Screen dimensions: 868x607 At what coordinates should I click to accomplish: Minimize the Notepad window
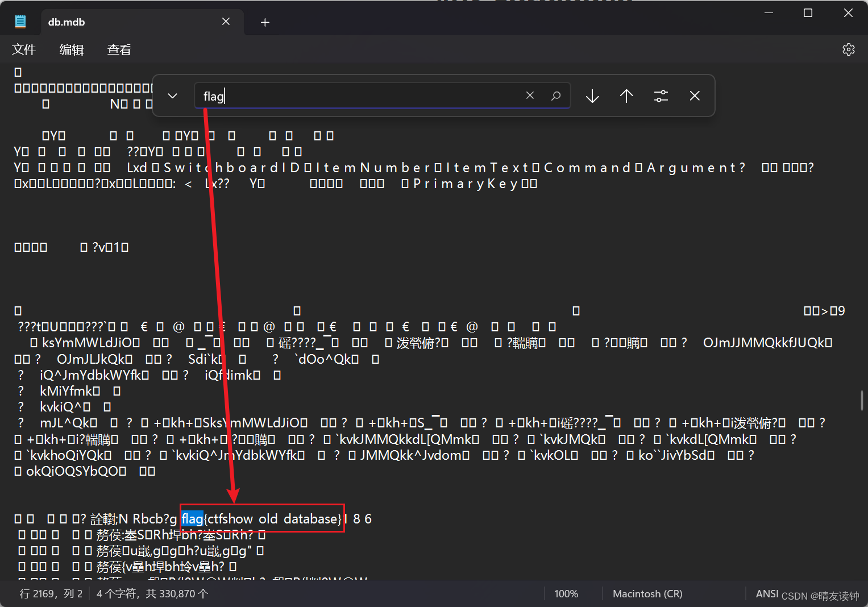769,13
